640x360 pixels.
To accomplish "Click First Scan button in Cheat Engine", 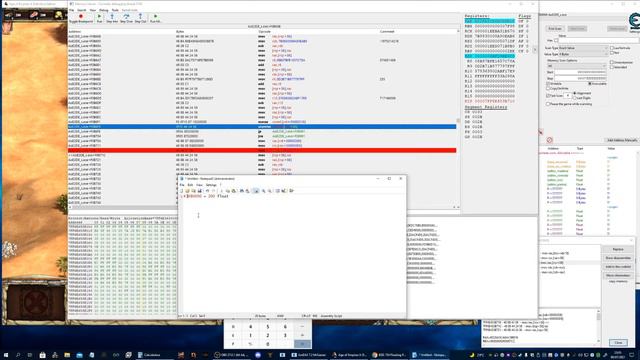I will (x=555, y=29).
